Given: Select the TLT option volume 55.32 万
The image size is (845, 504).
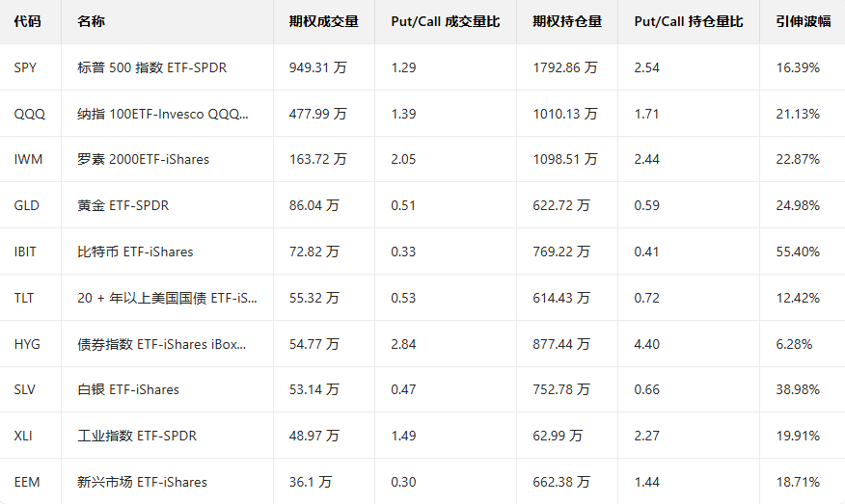Looking at the screenshot, I should pos(314,298).
